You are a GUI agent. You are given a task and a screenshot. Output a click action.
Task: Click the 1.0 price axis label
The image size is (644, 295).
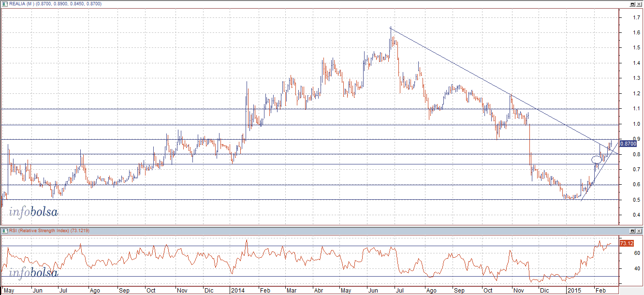point(637,124)
